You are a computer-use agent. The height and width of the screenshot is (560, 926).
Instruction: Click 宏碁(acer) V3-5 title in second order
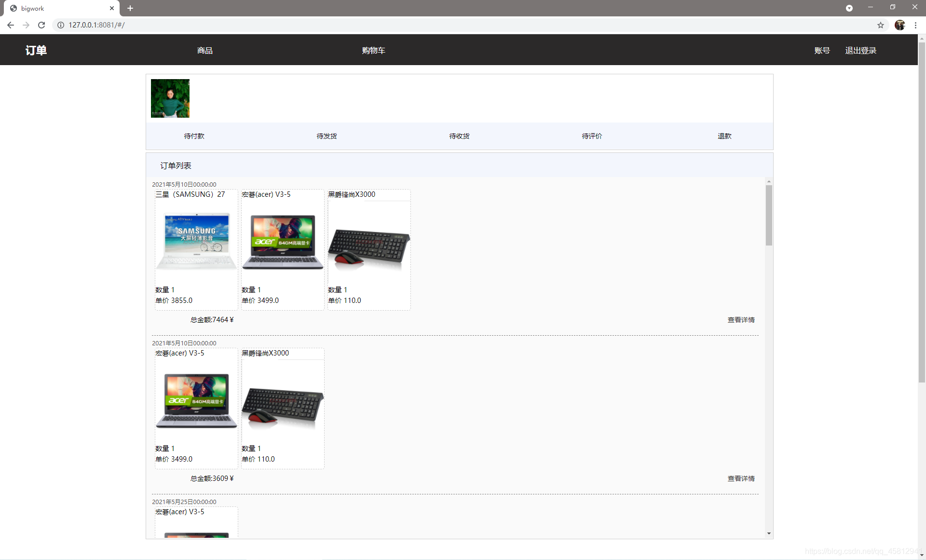180,353
